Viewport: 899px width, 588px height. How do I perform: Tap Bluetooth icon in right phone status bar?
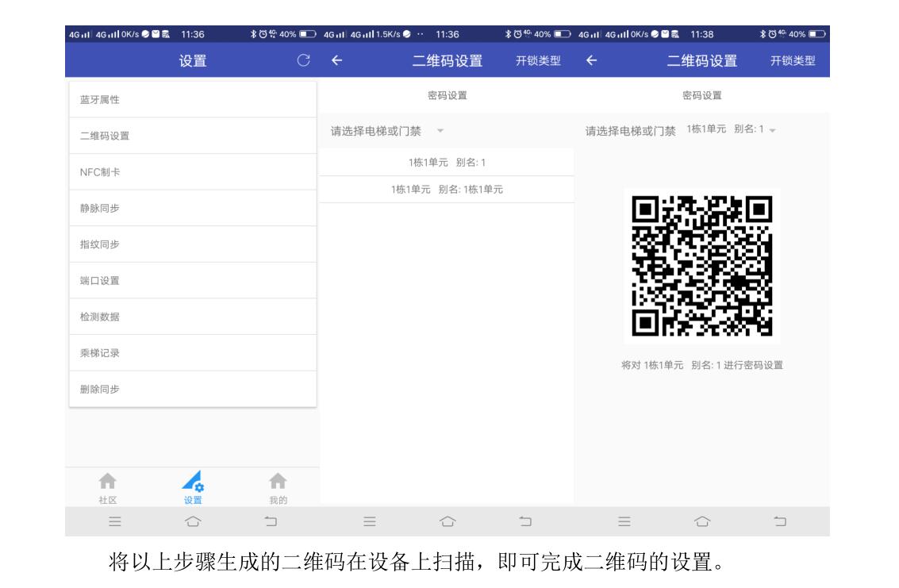coord(763,34)
